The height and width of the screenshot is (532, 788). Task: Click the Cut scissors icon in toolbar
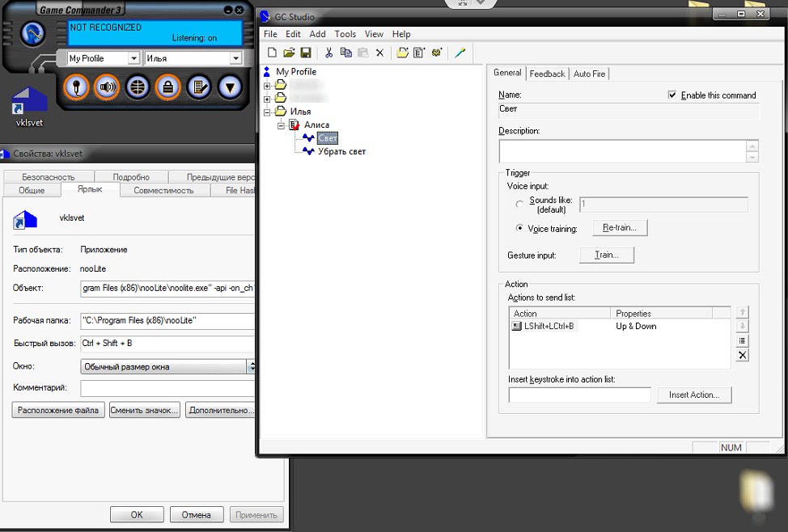[x=328, y=53]
